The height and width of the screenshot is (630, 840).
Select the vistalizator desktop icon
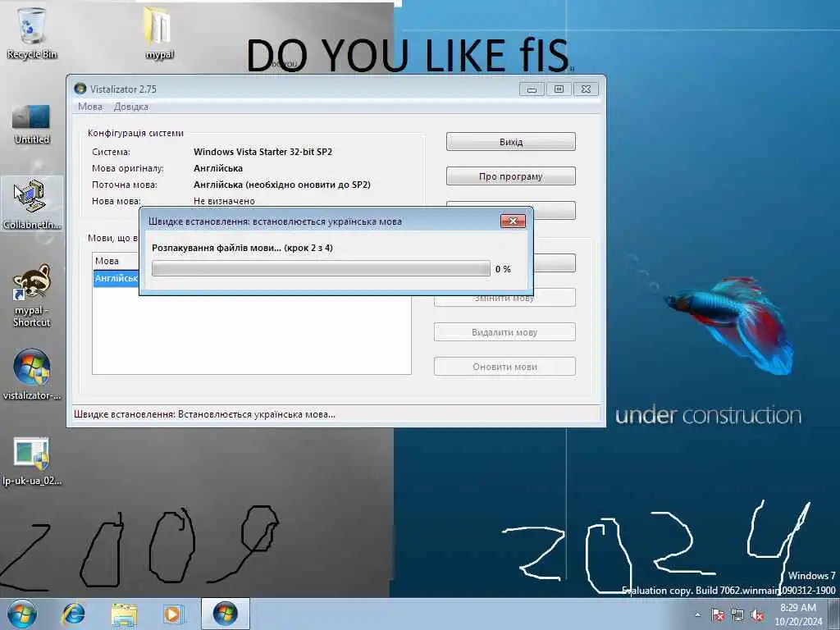coord(32,374)
